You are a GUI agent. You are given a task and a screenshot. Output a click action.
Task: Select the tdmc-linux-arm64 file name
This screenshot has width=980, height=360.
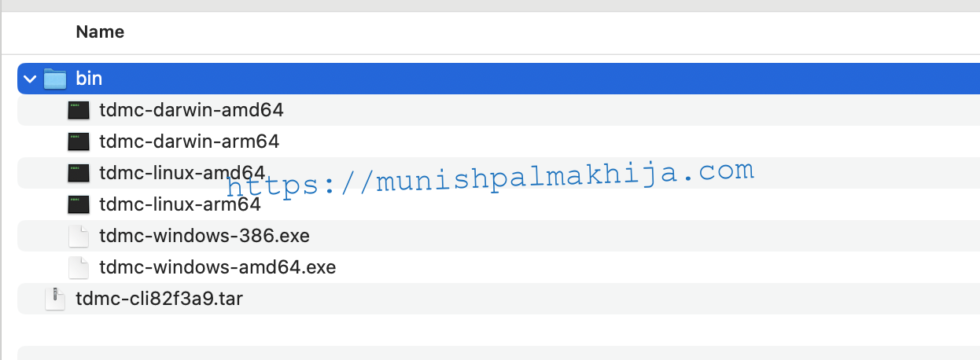click(179, 204)
